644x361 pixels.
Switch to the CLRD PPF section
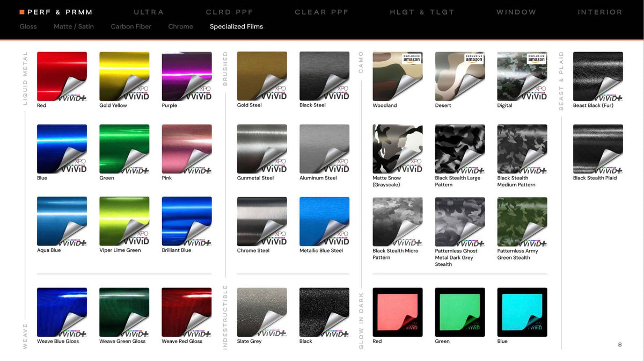pyautogui.click(x=229, y=12)
